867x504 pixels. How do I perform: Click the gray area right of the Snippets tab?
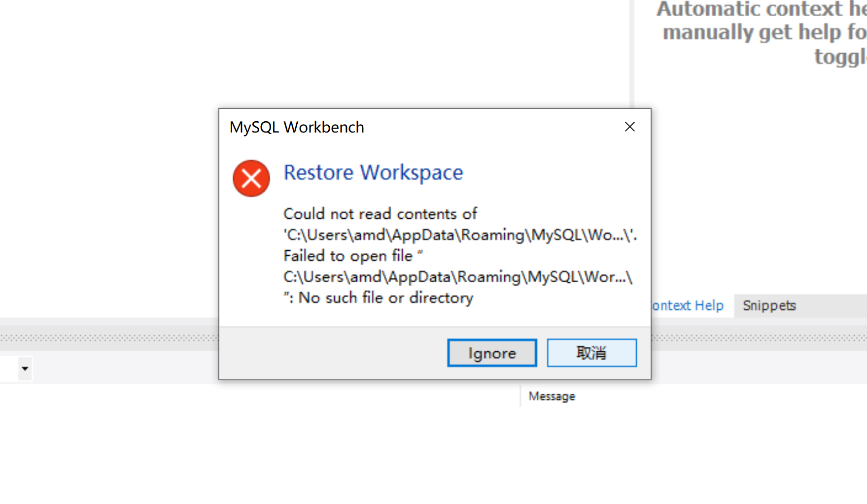833,305
